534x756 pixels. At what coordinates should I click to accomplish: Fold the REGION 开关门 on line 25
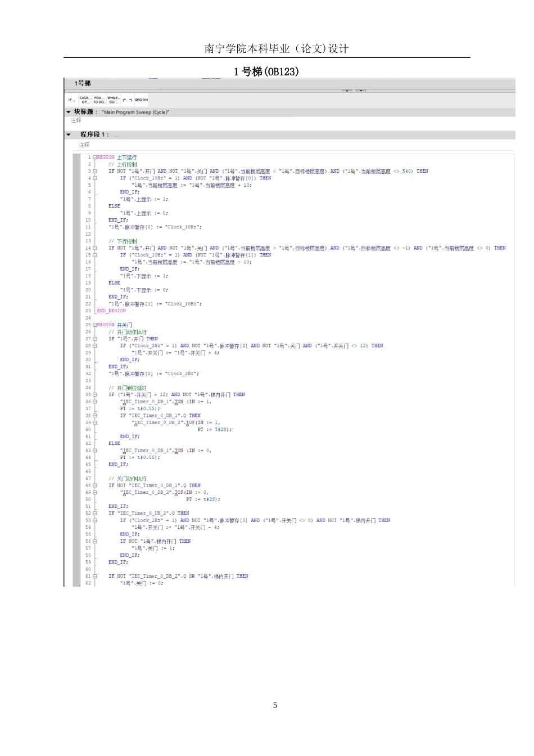pos(95,325)
